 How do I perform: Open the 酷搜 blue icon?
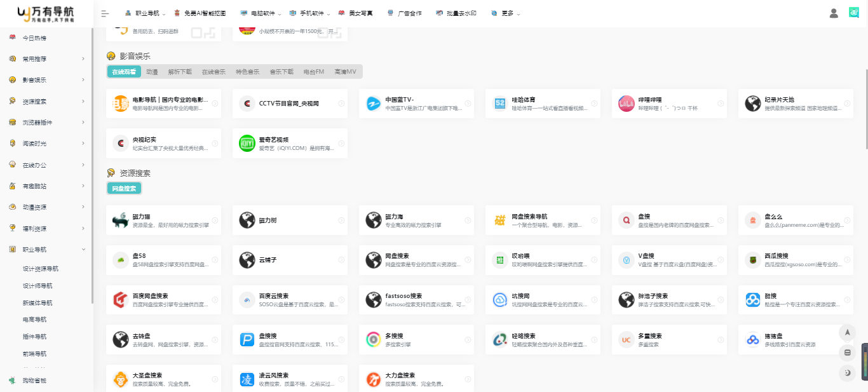[753, 300]
